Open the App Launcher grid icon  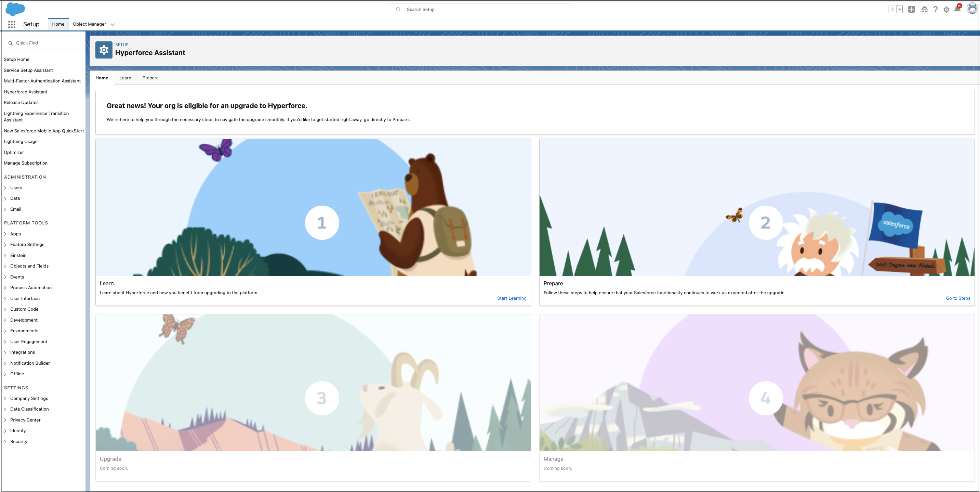coord(12,24)
